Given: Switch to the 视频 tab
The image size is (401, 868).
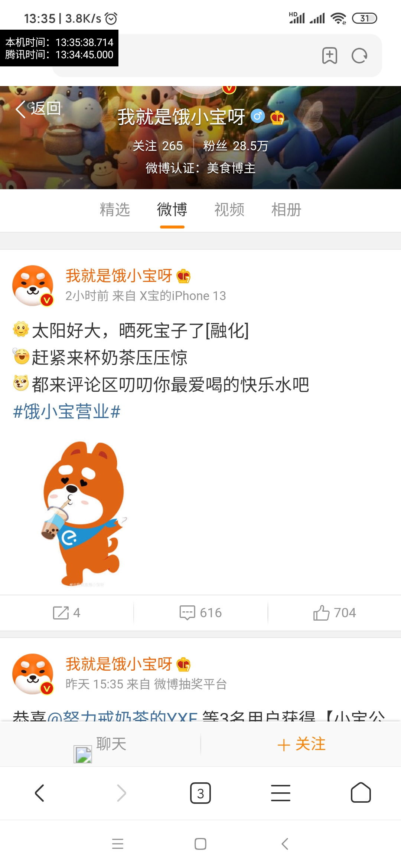Looking at the screenshot, I should [229, 210].
